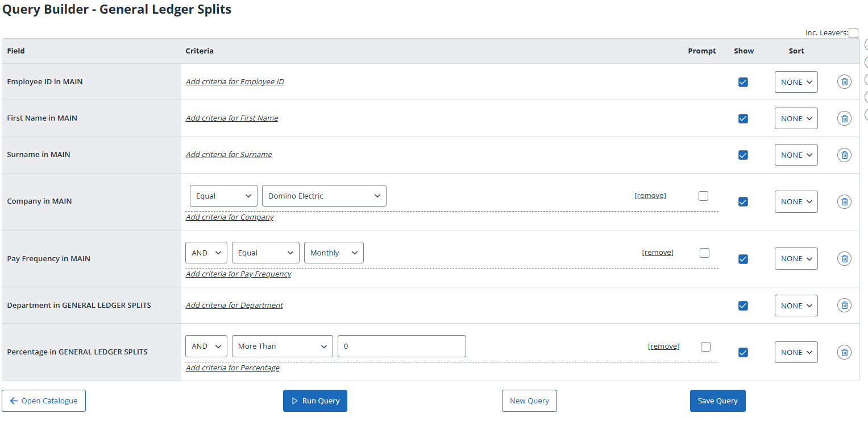Uncheck Show for Pay Frequency

click(x=743, y=259)
